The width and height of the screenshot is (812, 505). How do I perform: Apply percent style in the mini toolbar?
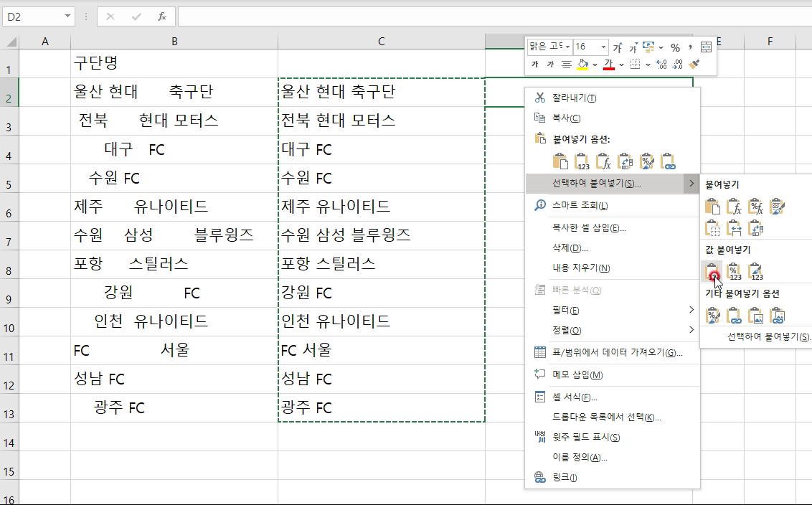[675, 47]
